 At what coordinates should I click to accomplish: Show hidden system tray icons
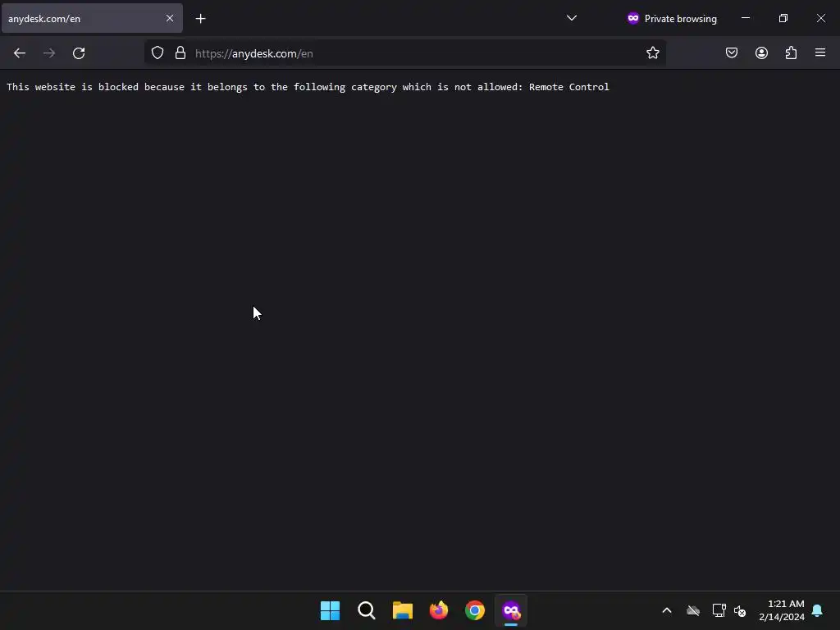coord(667,610)
